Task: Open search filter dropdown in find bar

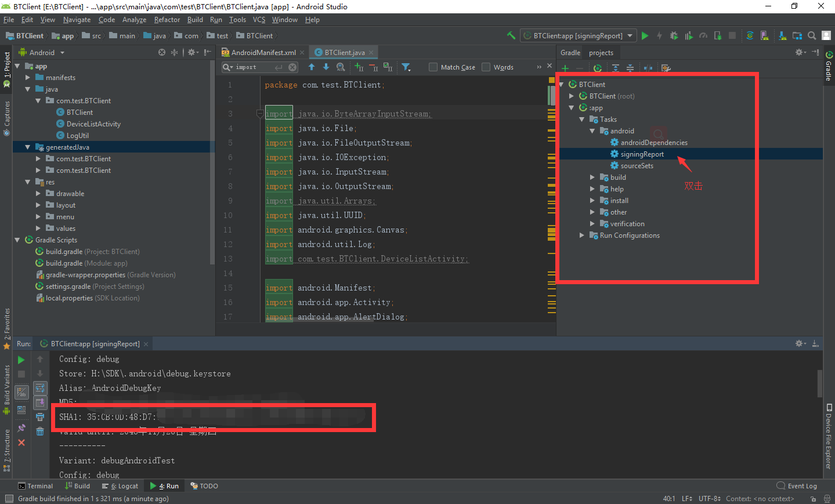Action: (x=406, y=67)
